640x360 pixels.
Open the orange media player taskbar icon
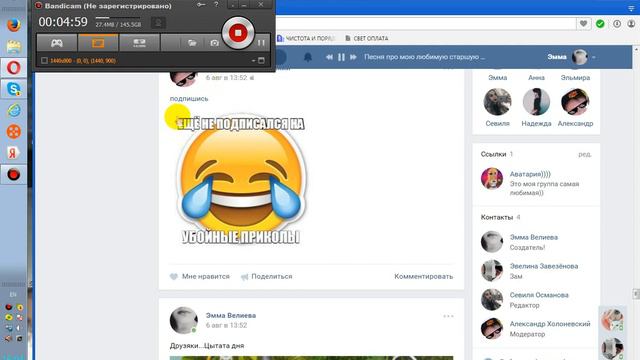pyautogui.click(x=13, y=131)
